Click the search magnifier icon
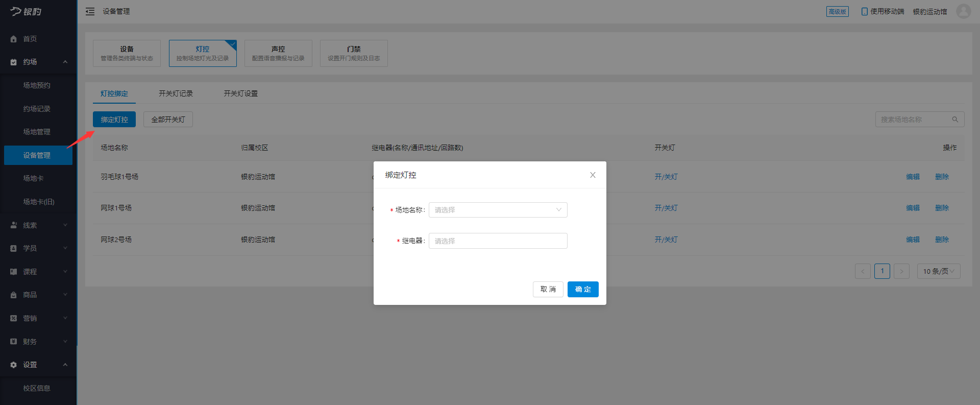Image resolution: width=980 pixels, height=405 pixels. pyautogui.click(x=954, y=120)
